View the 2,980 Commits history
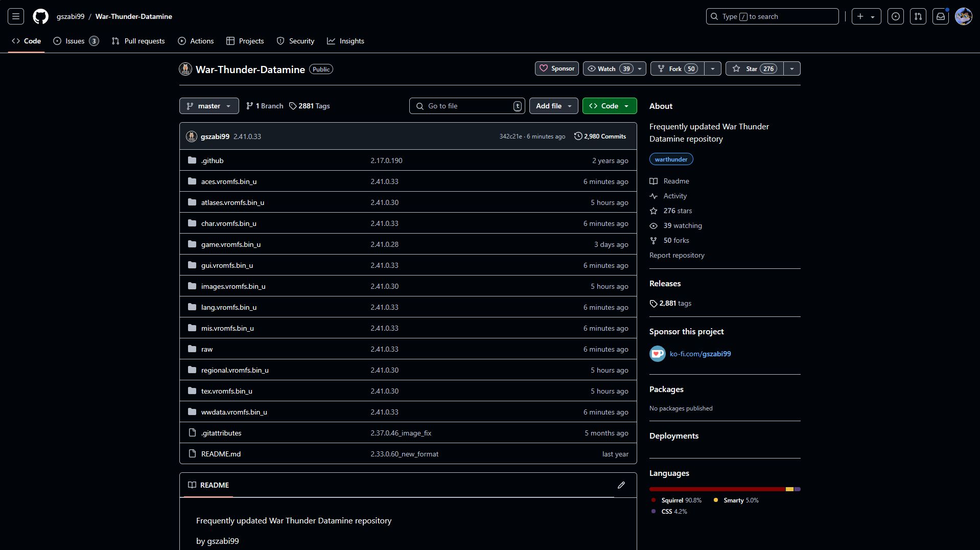980x550 pixels. coord(600,136)
